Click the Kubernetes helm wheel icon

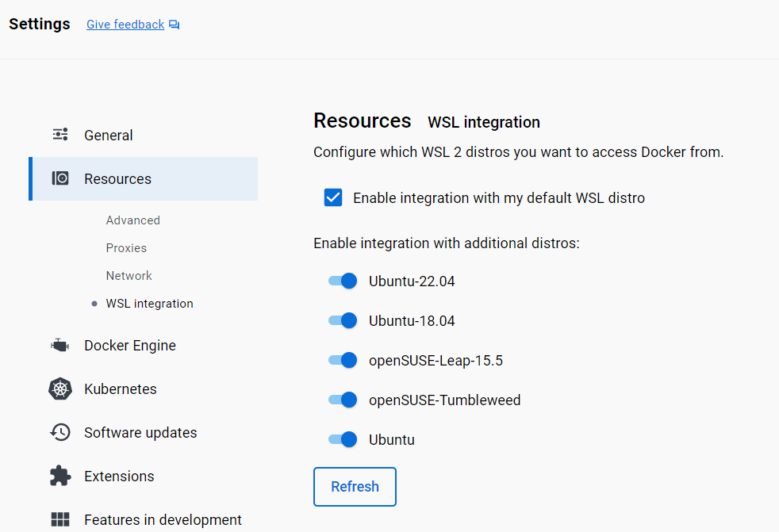(60, 389)
